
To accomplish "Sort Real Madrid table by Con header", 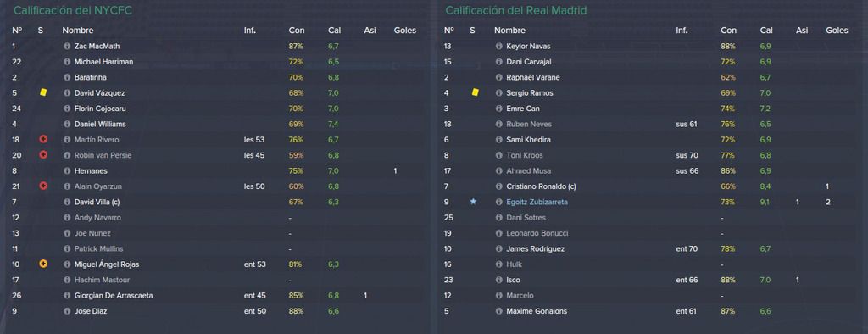I will 728,31.
